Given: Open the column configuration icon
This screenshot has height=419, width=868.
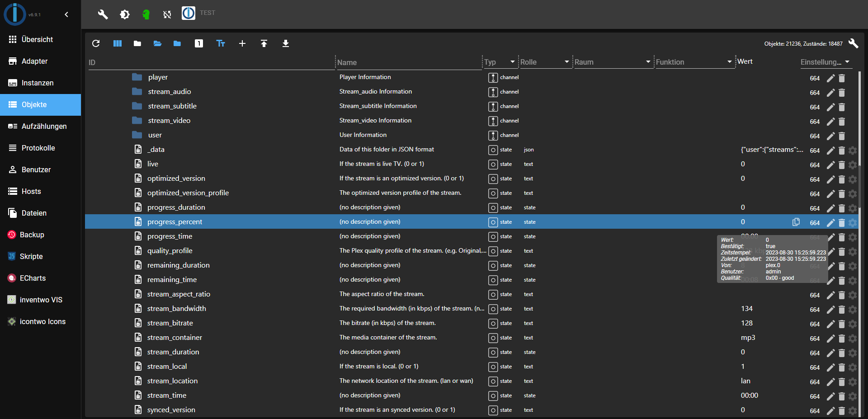Looking at the screenshot, I should (118, 43).
